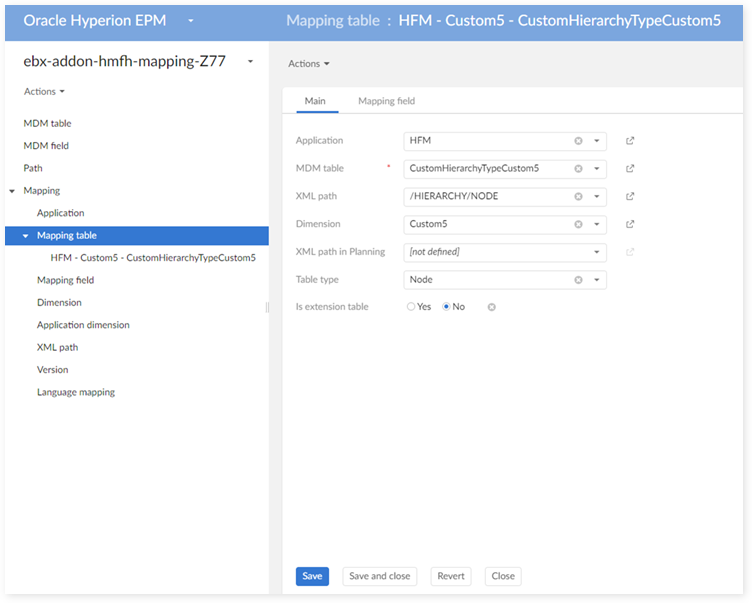Clear the Application field value
This screenshot has height=603, width=752.
[x=578, y=141]
